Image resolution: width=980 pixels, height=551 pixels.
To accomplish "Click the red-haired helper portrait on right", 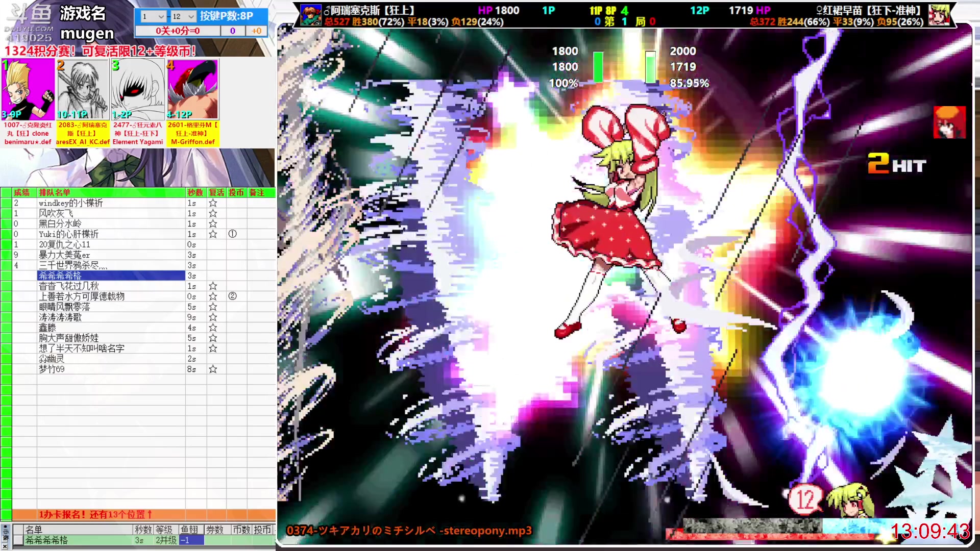I will [x=949, y=122].
